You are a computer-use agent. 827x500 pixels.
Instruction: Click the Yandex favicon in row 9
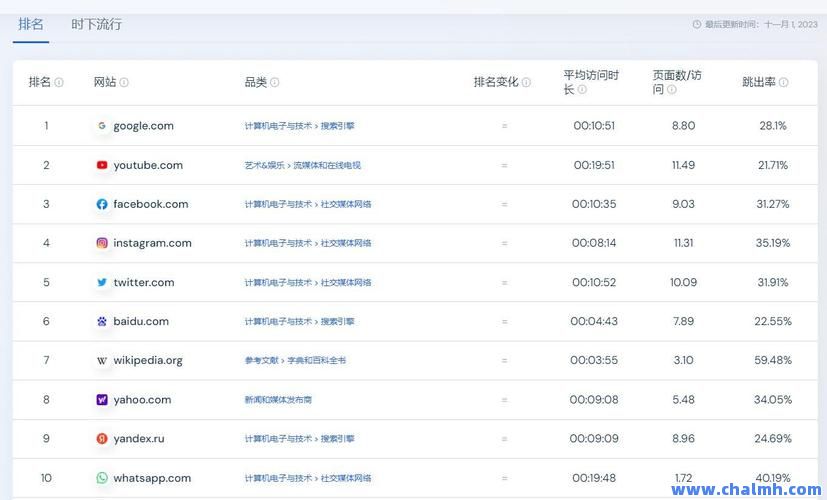102,439
